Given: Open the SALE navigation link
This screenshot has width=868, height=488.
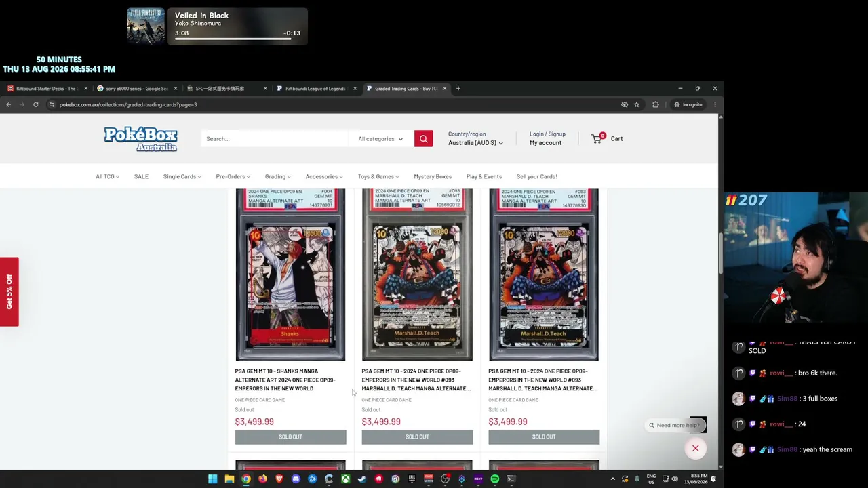Looking at the screenshot, I should pos(141,176).
